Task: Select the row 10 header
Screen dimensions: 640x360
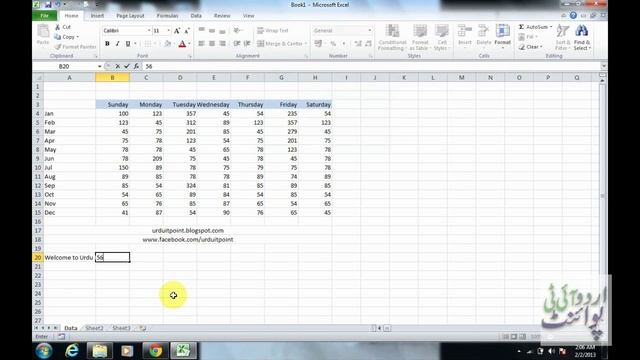Action: tap(38, 168)
